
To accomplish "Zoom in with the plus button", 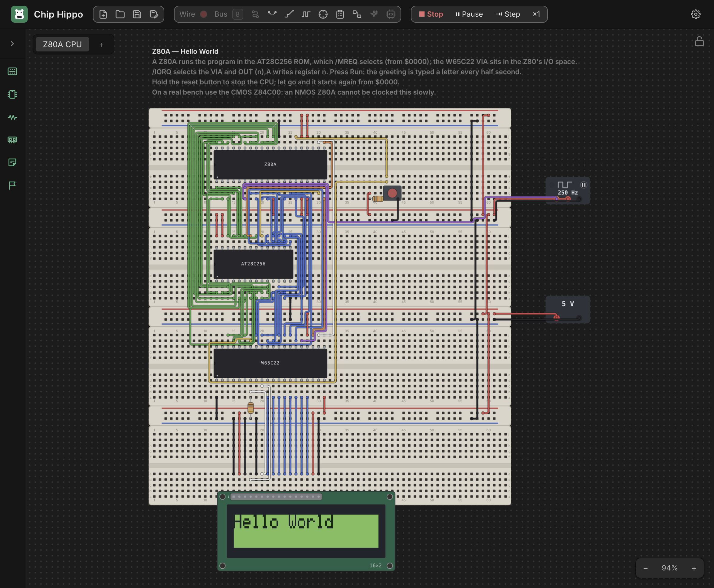I will (x=694, y=568).
